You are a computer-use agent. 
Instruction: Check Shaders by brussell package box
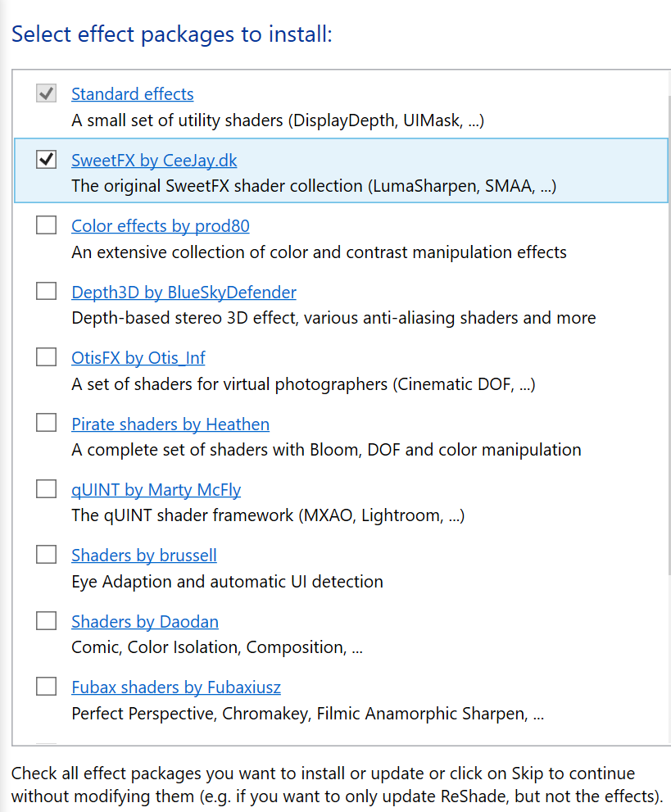click(x=47, y=555)
